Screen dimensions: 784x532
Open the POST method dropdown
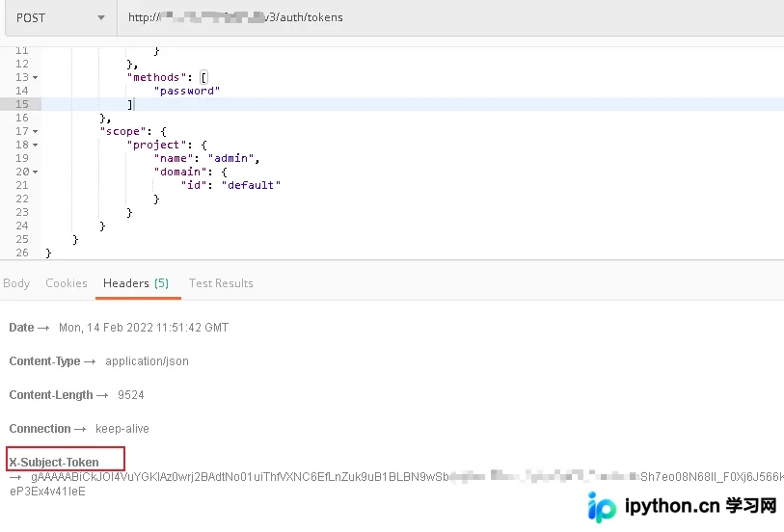pyautogui.click(x=61, y=18)
